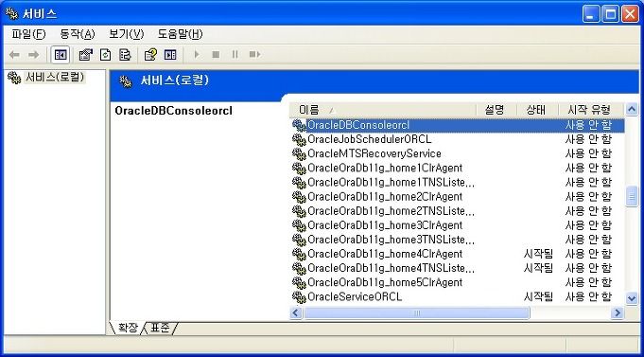Click the gear icon of OracleOraDb11g_home2ClrAgent
The height and width of the screenshot is (357, 644).
(299, 197)
